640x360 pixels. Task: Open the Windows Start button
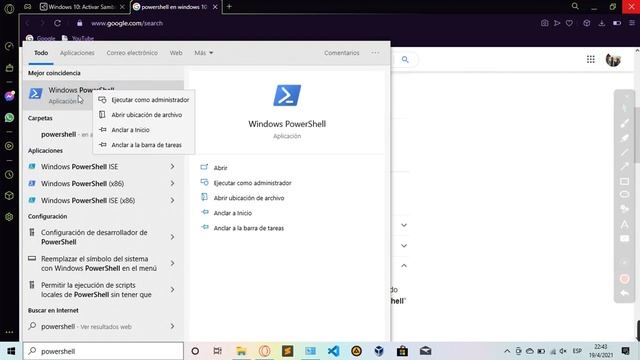coord(11,351)
